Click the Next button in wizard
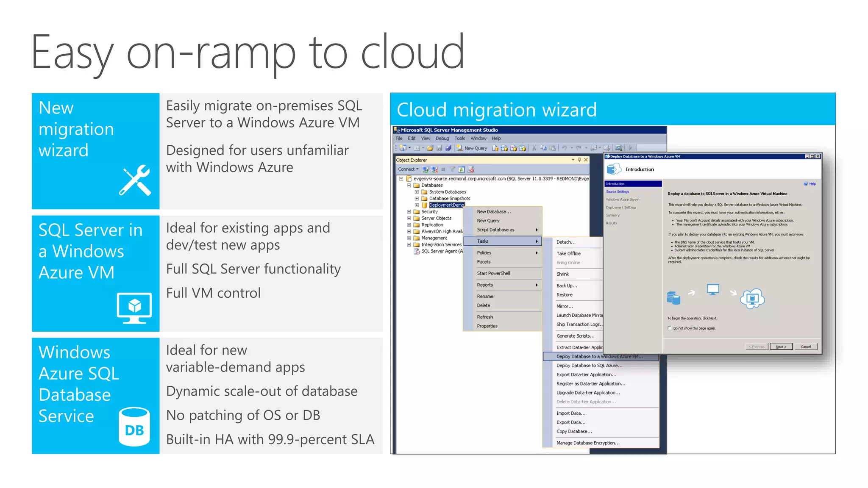 coord(781,347)
